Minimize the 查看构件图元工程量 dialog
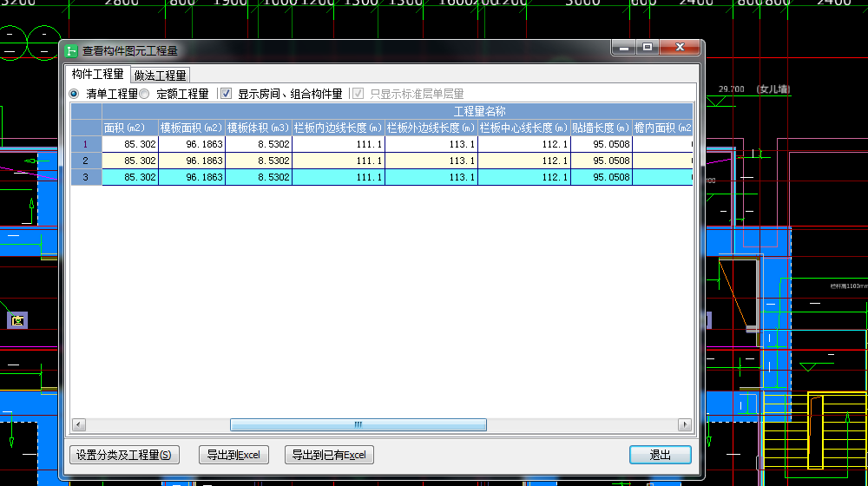 point(623,48)
